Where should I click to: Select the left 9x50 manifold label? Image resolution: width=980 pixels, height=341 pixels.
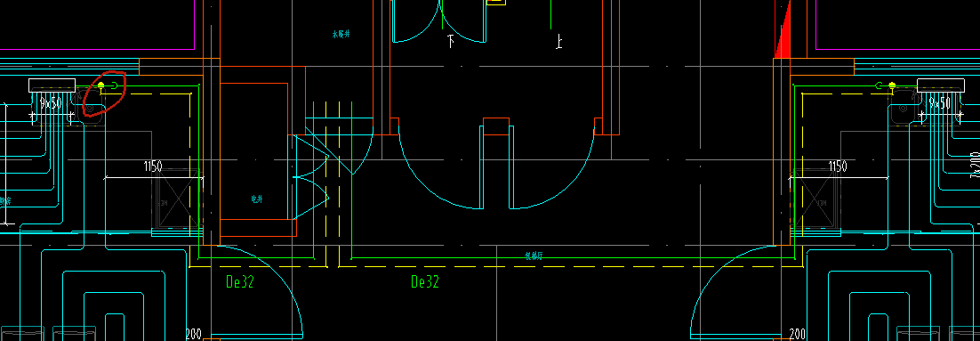pos(51,103)
